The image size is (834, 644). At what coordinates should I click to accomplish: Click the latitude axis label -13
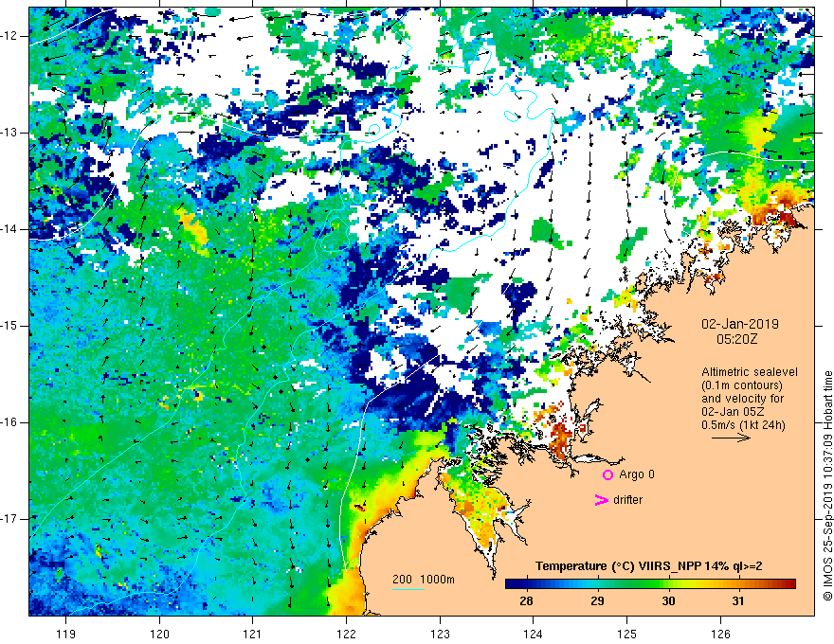pos(10,133)
